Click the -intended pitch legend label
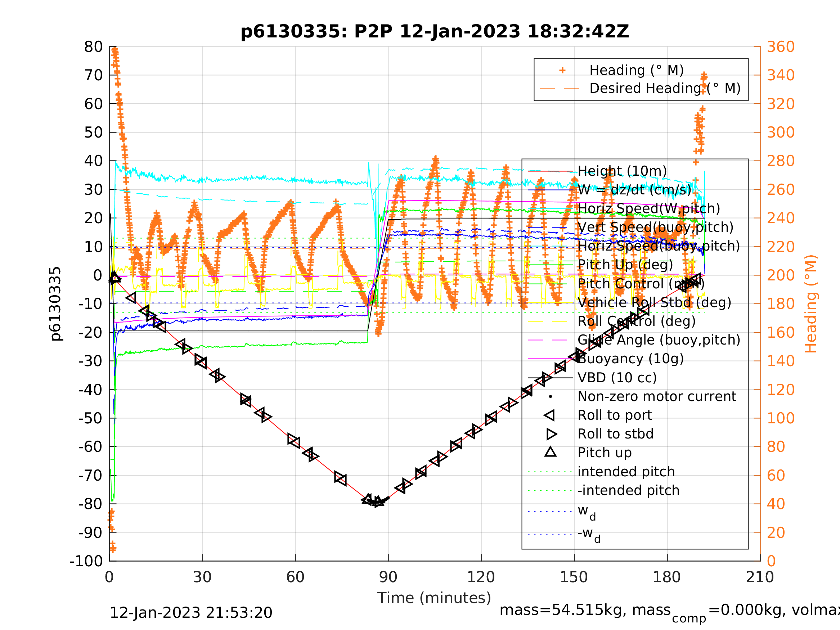Viewport: 840px width, 630px height. tap(629, 490)
